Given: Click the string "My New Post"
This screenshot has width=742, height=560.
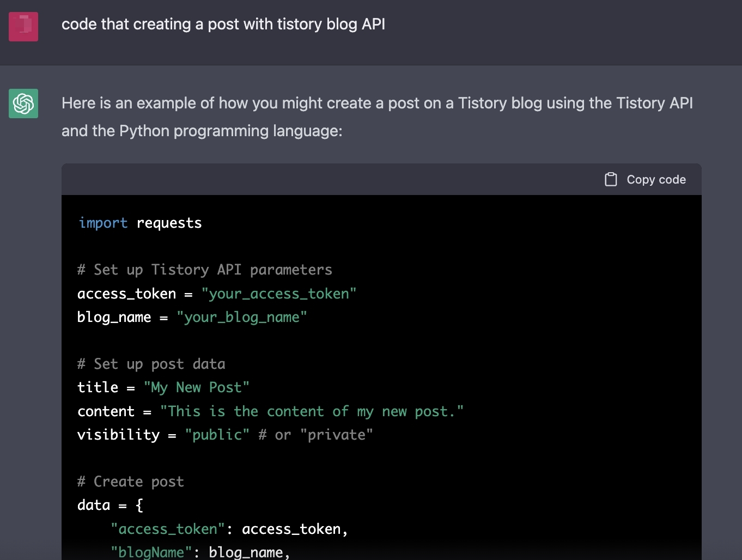Looking at the screenshot, I should tap(197, 388).
